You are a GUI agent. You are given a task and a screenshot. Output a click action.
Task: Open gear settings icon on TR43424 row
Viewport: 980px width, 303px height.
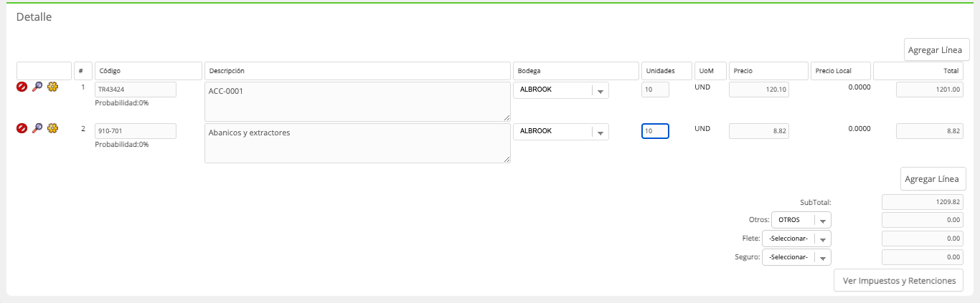[52, 87]
